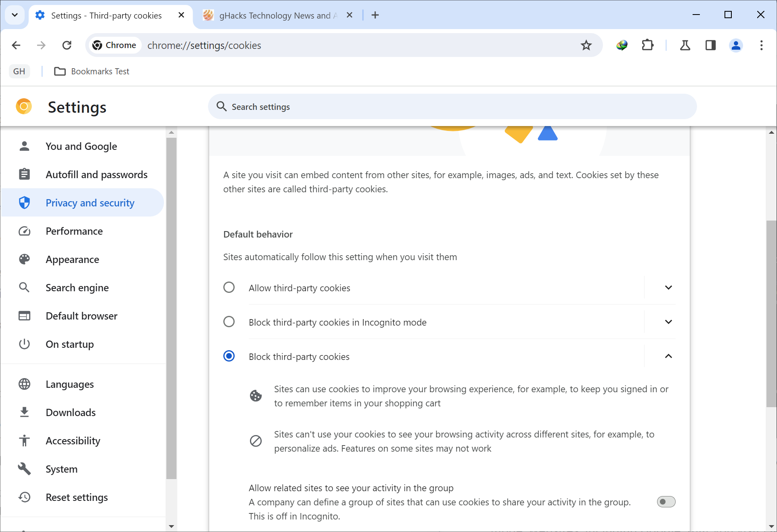Click the sidebar scroll up arrow

171,132
